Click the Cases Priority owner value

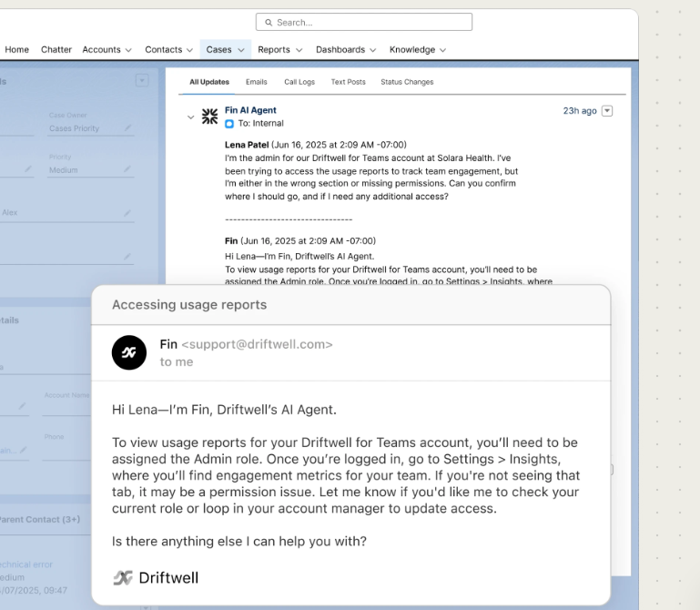click(x=74, y=128)
